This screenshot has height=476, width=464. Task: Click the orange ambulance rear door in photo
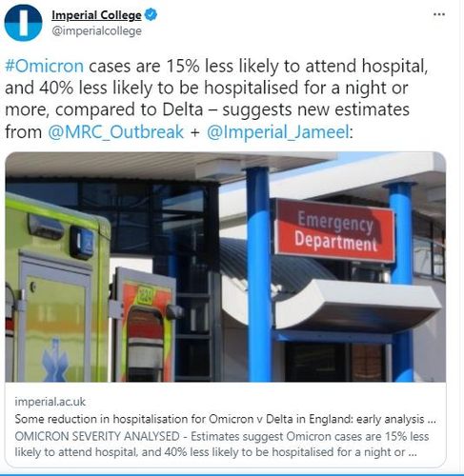click(146, 326)
